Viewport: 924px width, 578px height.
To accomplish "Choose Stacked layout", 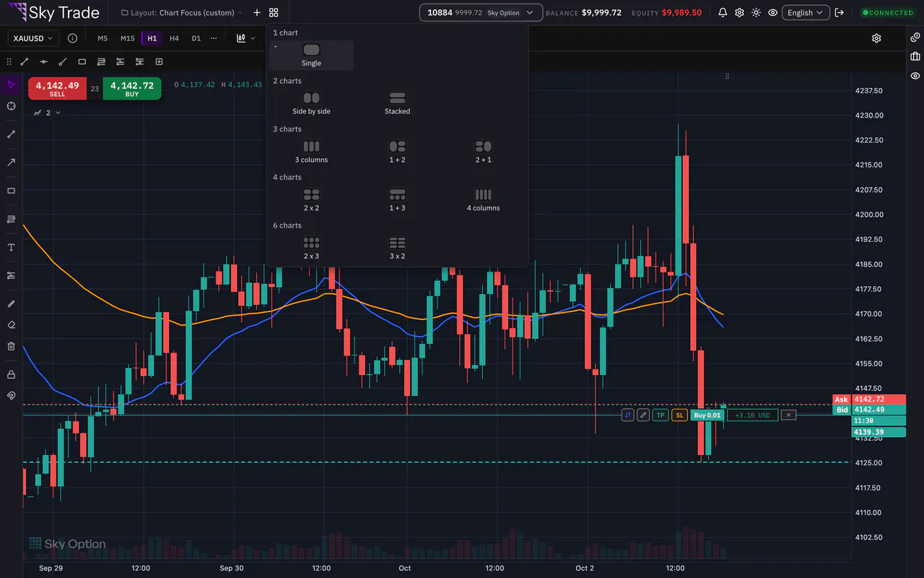I will pyautogui.click(x=397, y=103).
